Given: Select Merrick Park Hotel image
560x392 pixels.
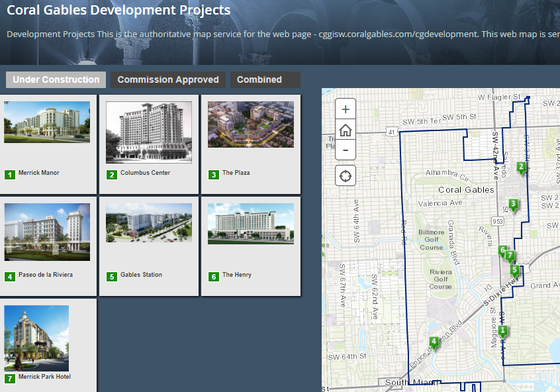Looking at the screenshot, I should pos(36,338).
